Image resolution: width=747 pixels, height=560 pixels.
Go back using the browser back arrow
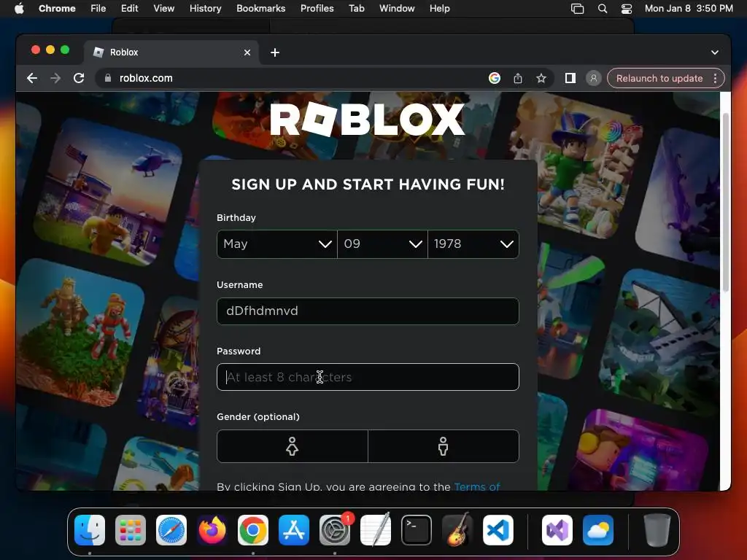tap(32, 78)
